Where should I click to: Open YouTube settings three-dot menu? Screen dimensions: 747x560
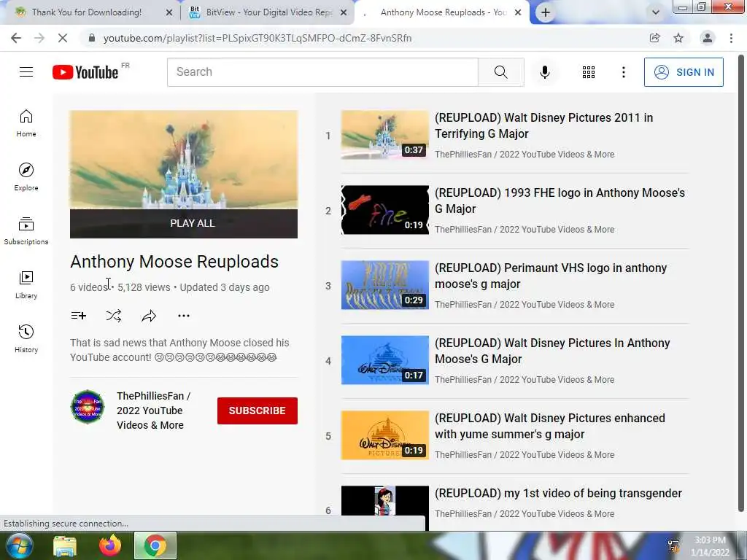624,72
